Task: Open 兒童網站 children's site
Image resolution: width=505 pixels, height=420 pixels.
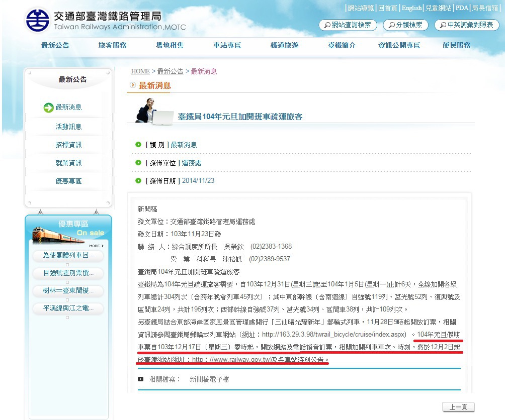Action: [438, 8]
